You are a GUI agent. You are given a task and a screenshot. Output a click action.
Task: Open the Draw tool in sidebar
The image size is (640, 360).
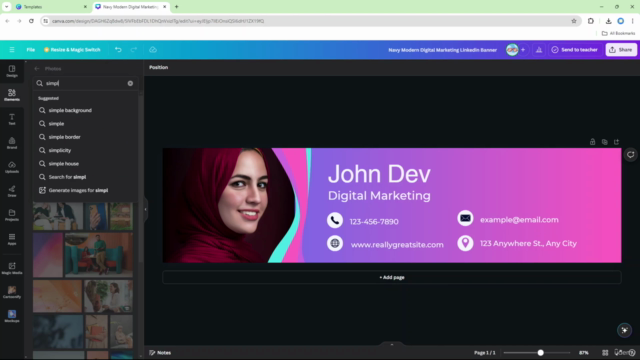click(12, 191)
